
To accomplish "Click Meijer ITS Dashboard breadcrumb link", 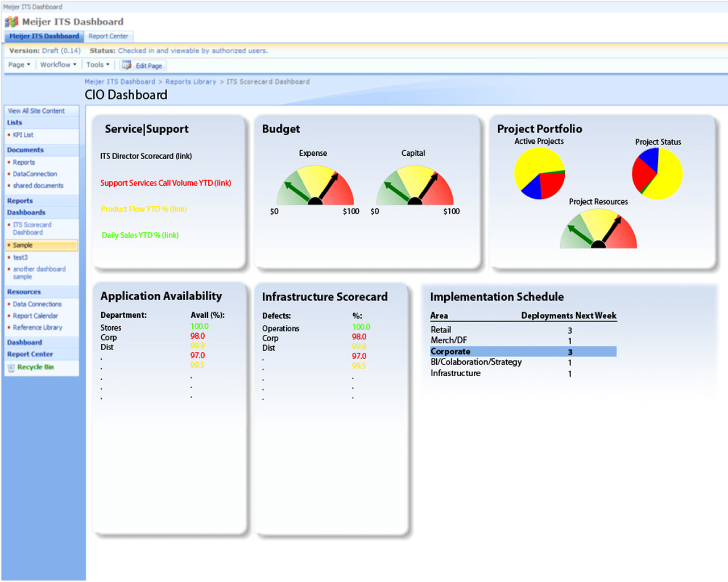I will [x=120, y=82].
